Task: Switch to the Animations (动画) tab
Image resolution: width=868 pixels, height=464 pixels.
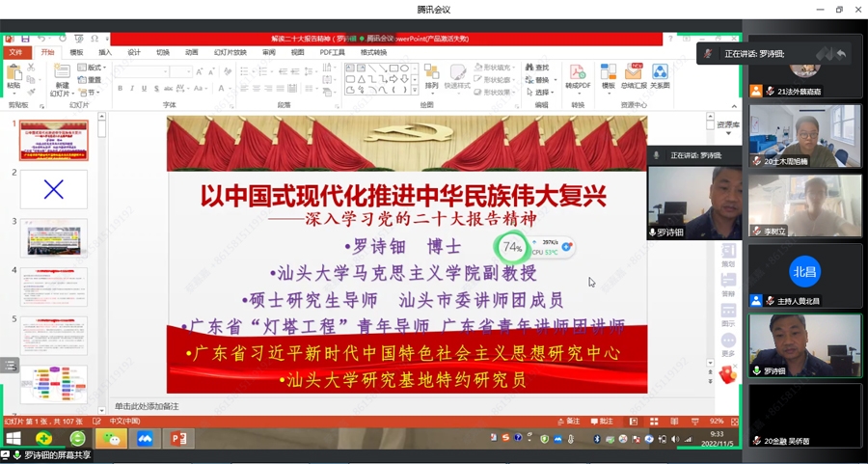Action: coord(192,53)
